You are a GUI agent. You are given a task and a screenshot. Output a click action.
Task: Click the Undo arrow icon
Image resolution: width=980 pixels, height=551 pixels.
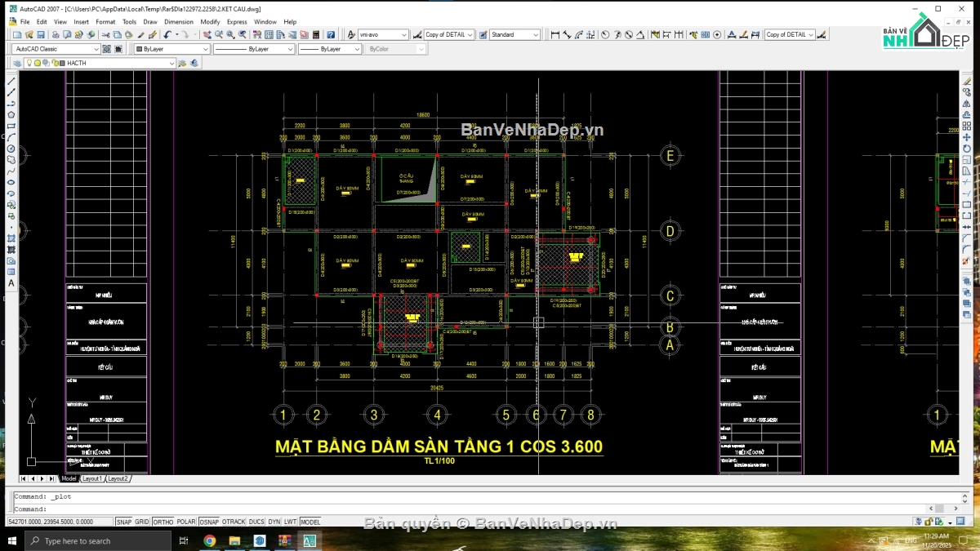(x=167, y=34)
